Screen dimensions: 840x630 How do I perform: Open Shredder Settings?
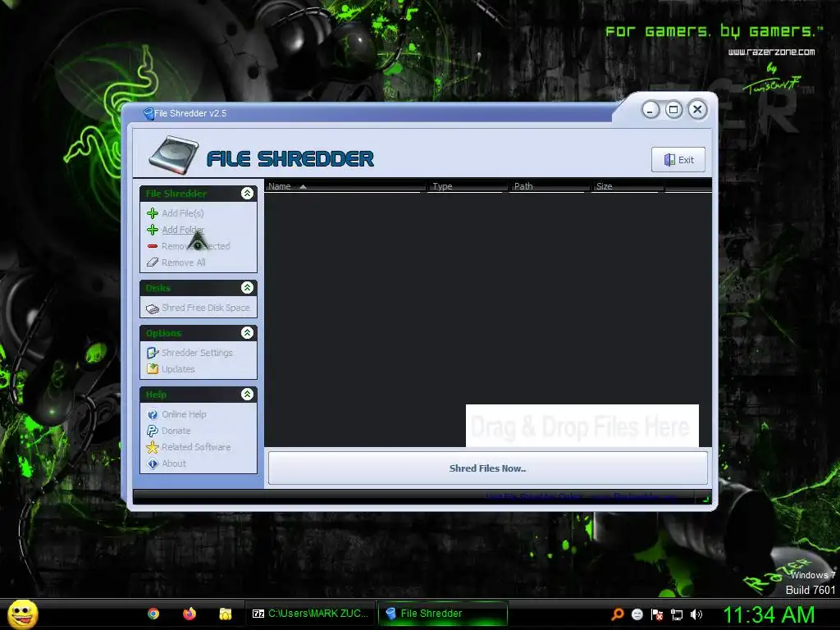click(197, 353)
